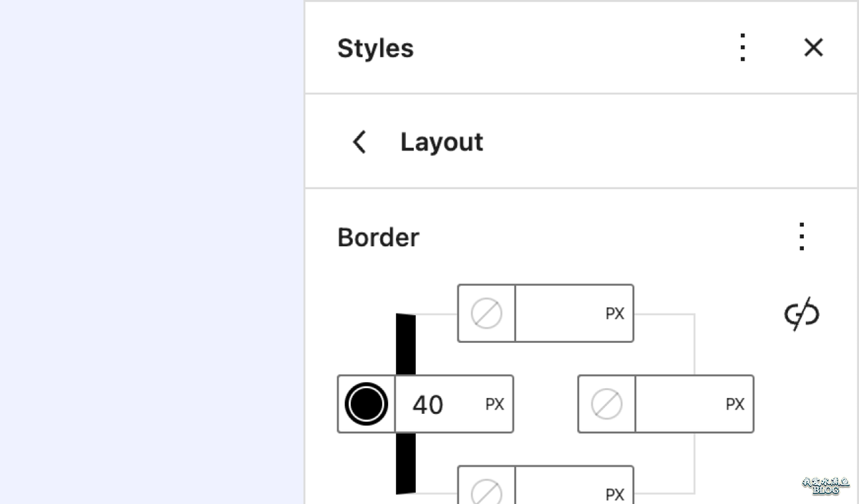This screenshot has width=859, height=504.
Task: Open the Styles more options menu
Action: pyautogui.click(x=743, y=48)
